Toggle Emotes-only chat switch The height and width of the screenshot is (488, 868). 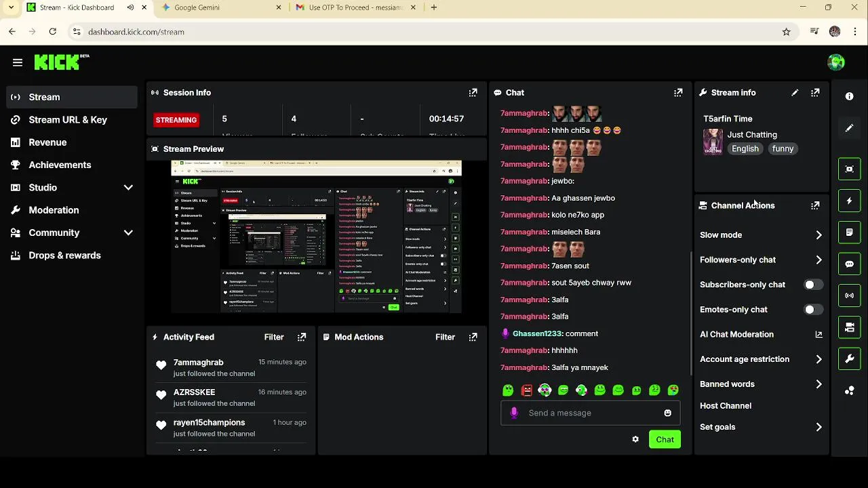tap(813, 309)
